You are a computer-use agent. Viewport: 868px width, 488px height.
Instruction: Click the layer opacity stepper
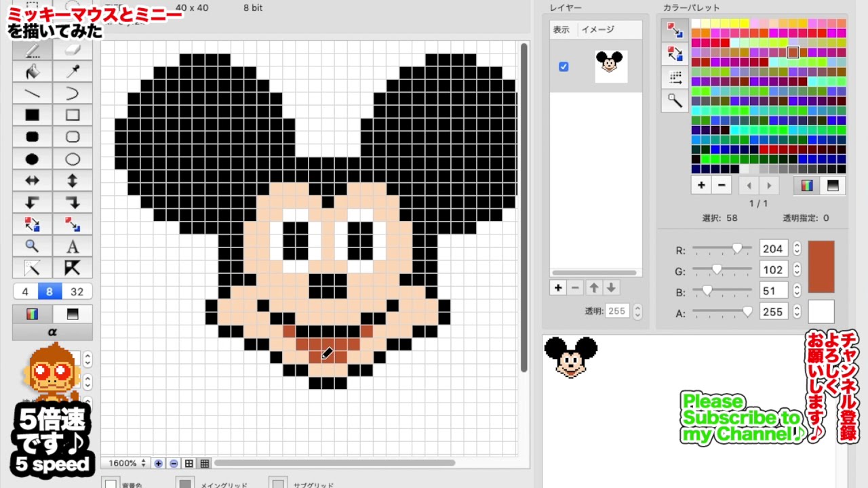(637, 311)
